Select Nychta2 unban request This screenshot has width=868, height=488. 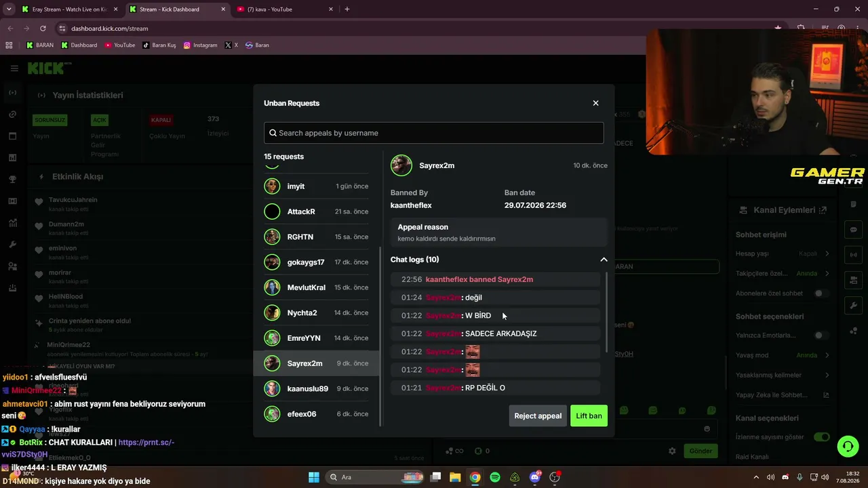coord(317,312)
